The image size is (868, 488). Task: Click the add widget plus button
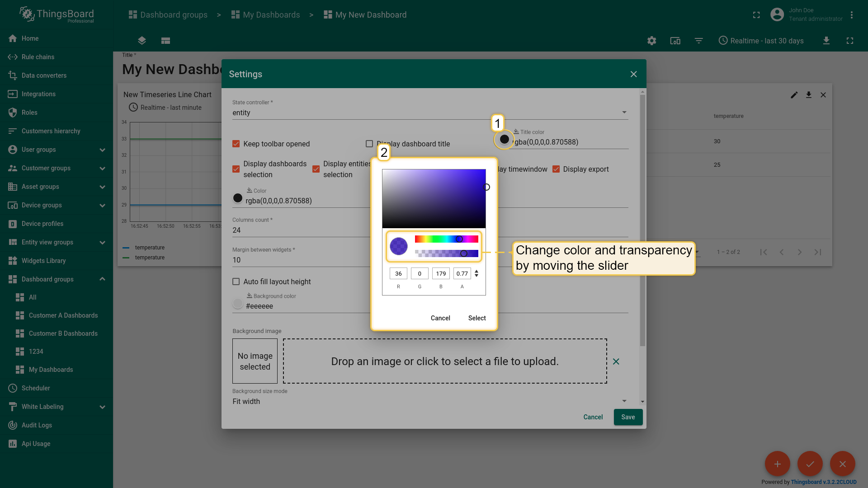[777, 464]
